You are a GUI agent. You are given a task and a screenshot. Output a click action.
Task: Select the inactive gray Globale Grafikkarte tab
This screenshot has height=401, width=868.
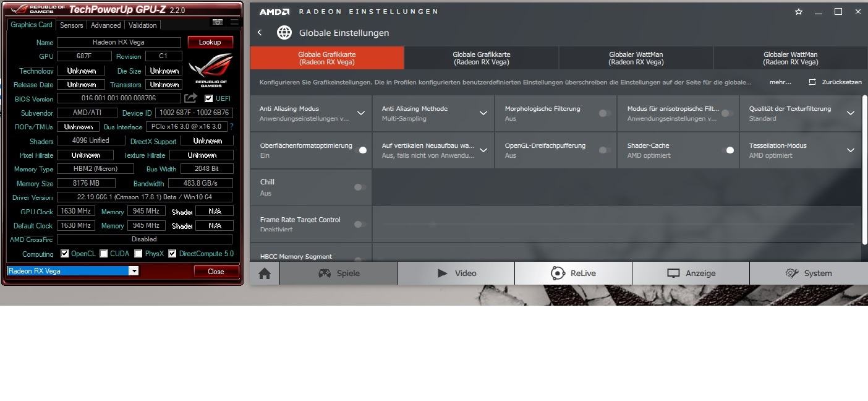[x=482, y=58]
